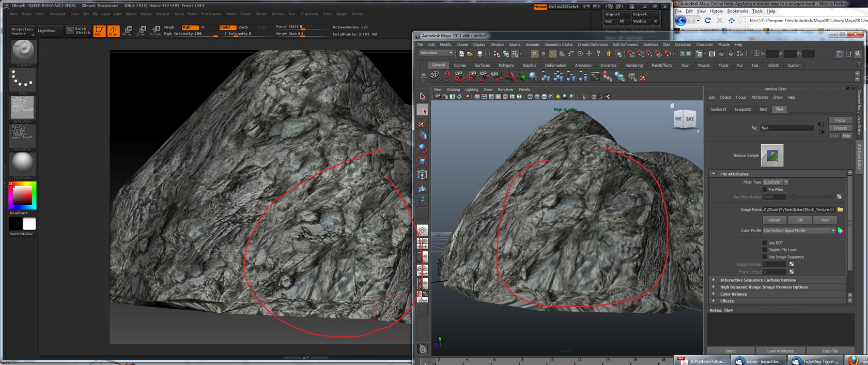Click the blue sphere shelf icon

click(533, 77)
